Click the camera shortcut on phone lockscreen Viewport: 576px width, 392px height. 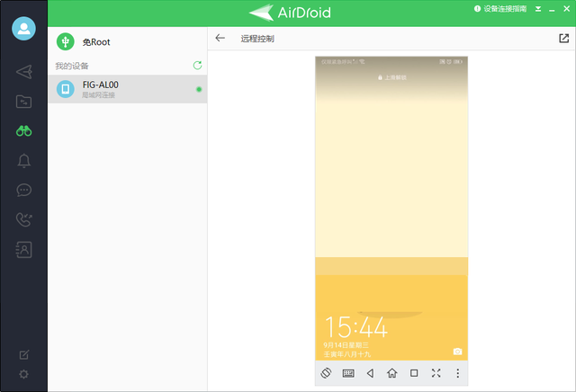pyautogui.click(x=457, y=352)
